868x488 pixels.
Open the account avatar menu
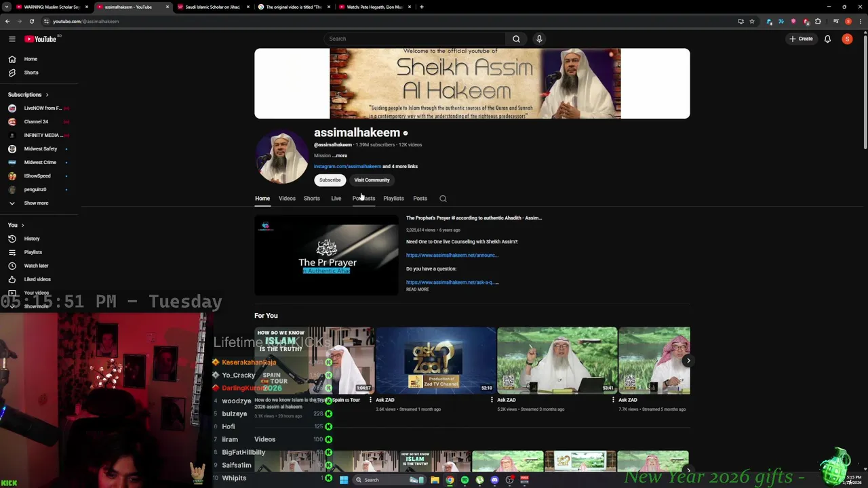point(847,39)
